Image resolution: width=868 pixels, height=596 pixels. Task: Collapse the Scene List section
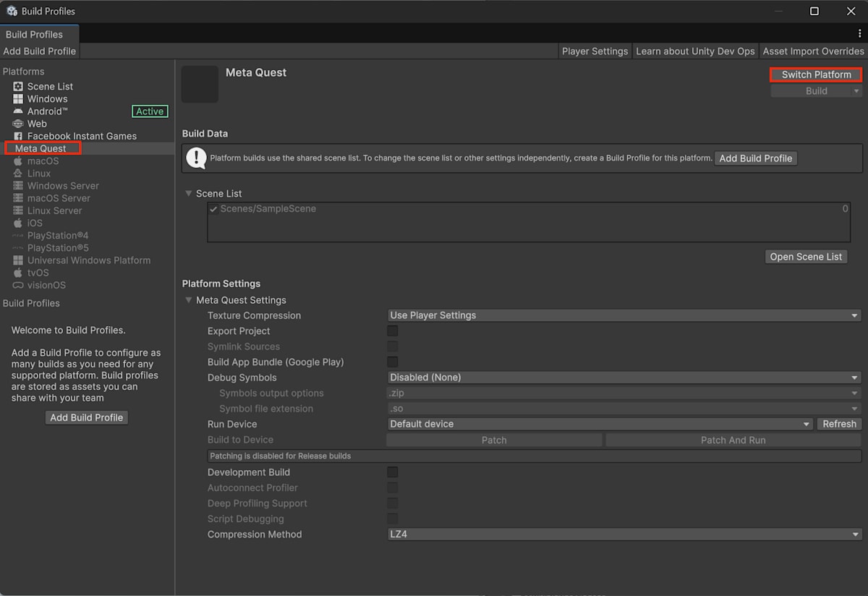pos(189,194)
